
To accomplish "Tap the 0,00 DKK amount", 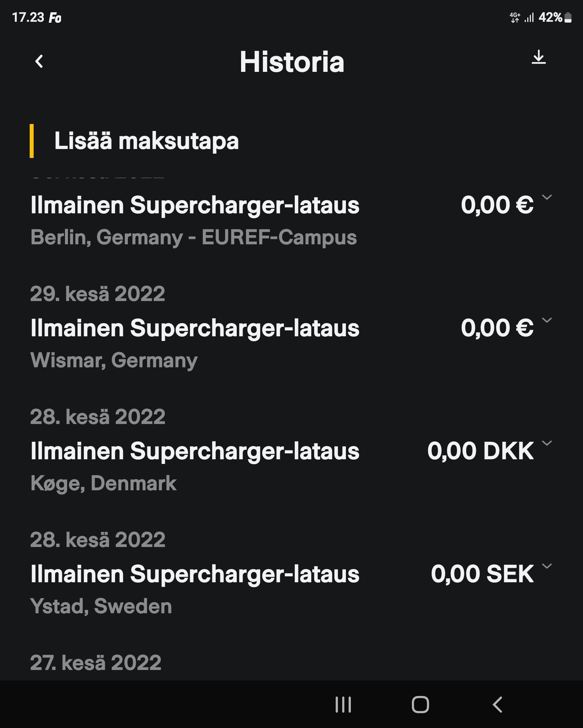I will pyautogui.click(x=480, y=451).
